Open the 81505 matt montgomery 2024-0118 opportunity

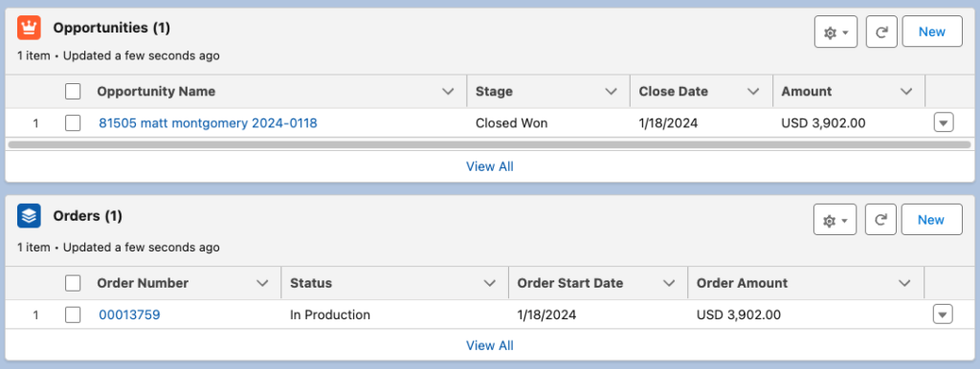(208, 123)
